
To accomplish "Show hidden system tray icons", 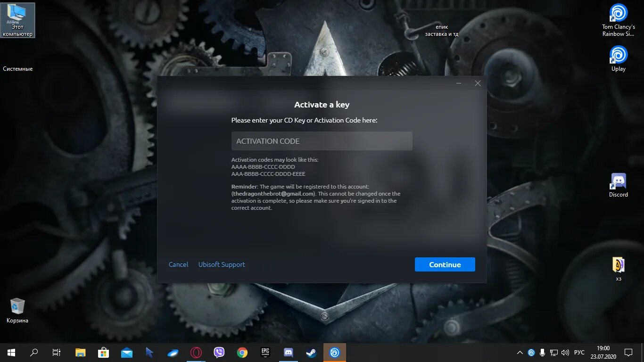I will (x=520, y=353).
